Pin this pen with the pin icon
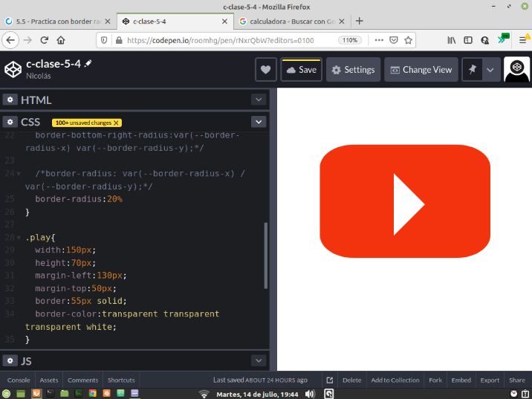The image size is (532, 399). click(472, 70)
